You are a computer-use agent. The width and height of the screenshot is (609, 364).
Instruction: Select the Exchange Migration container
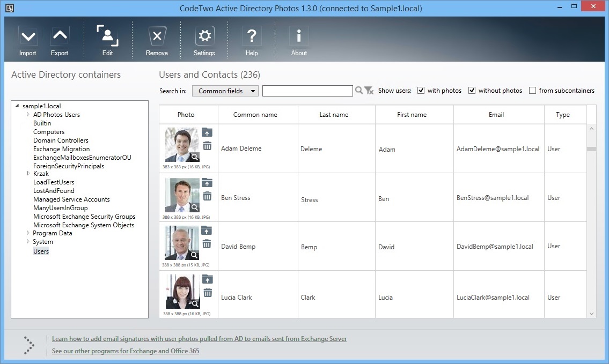(x=61, y=149)
